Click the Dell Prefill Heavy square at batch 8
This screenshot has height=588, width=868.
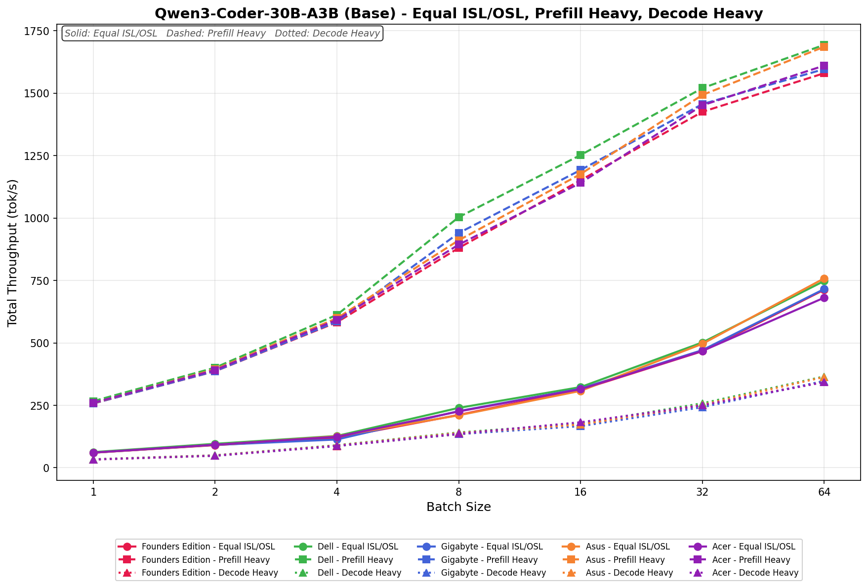click(x=459, y=217)
